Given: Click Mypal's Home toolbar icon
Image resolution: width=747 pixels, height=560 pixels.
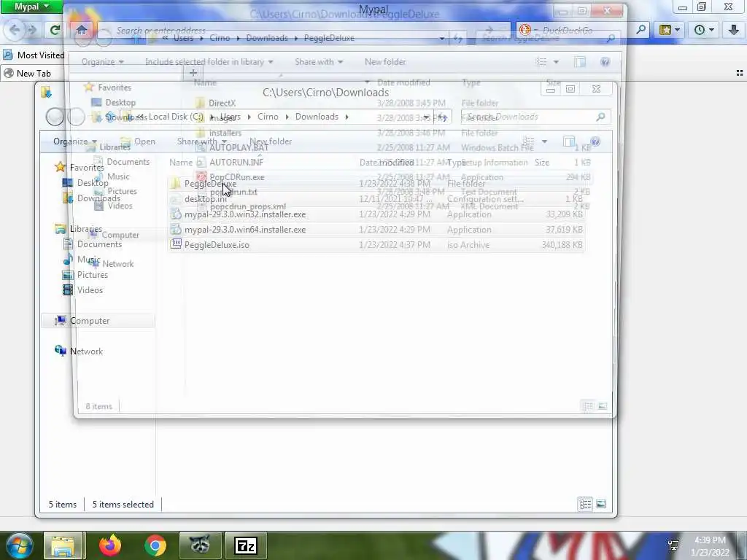Looking at the screenshot, I should click(x=82, y=30).
